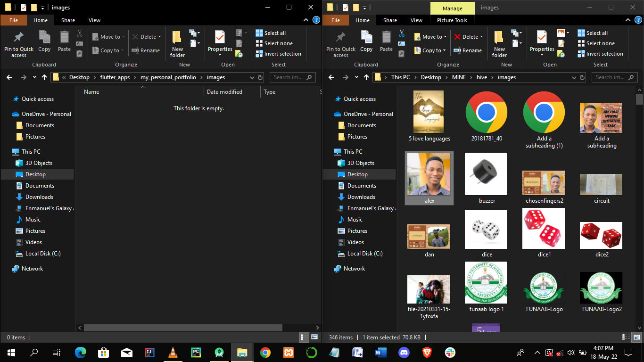The width and height of the screenshot is (644, 362).
Task: Open the Windows Start menu
Action: pyautogui.click(x=11, y=352)
